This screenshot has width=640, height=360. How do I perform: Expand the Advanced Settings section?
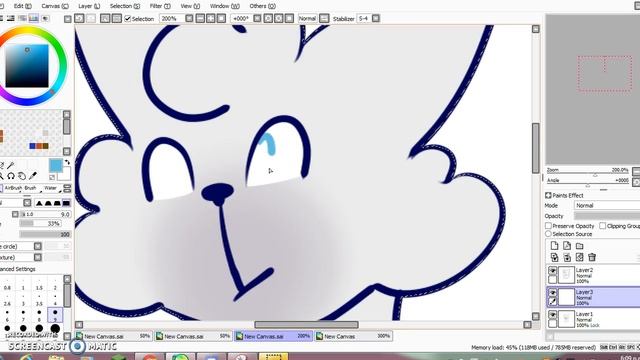(x=18, y=269)
